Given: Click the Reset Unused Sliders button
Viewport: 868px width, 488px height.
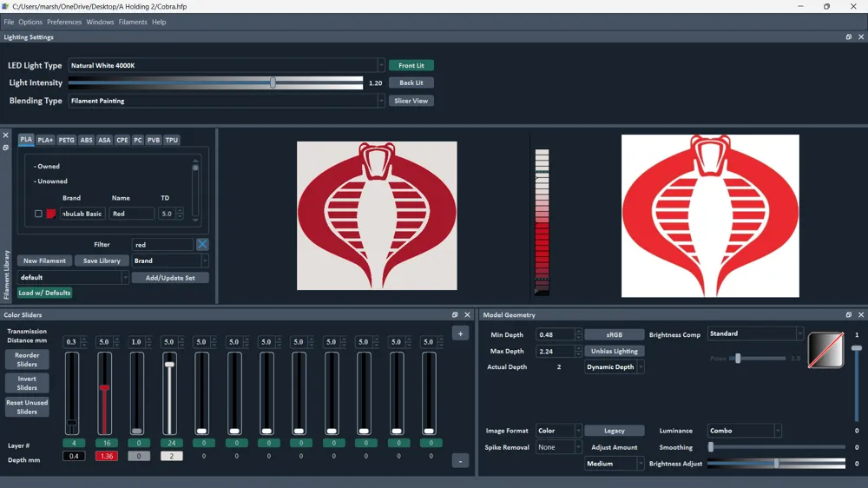Looking at the screenshot, I should 27,407.
